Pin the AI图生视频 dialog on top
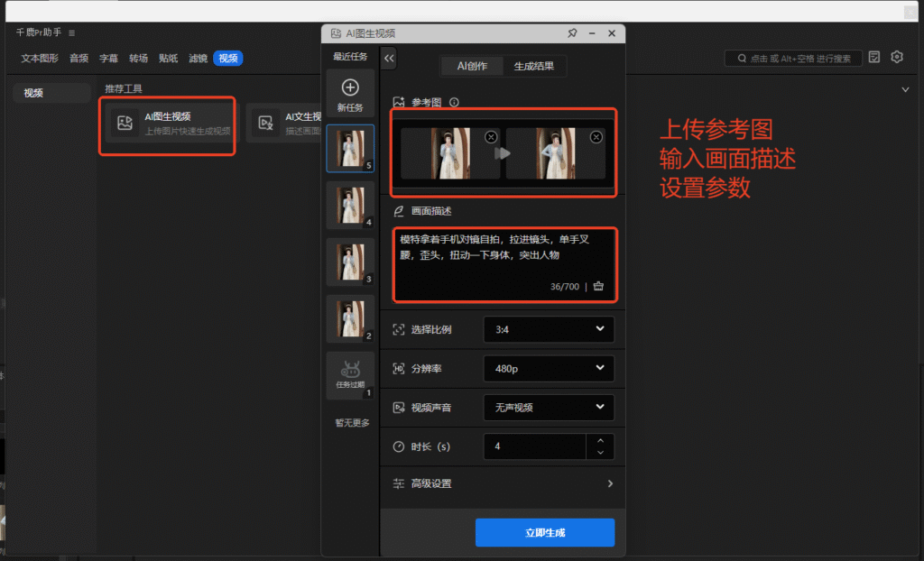Viewport: 924px width, 561px height. click(572, 32)
